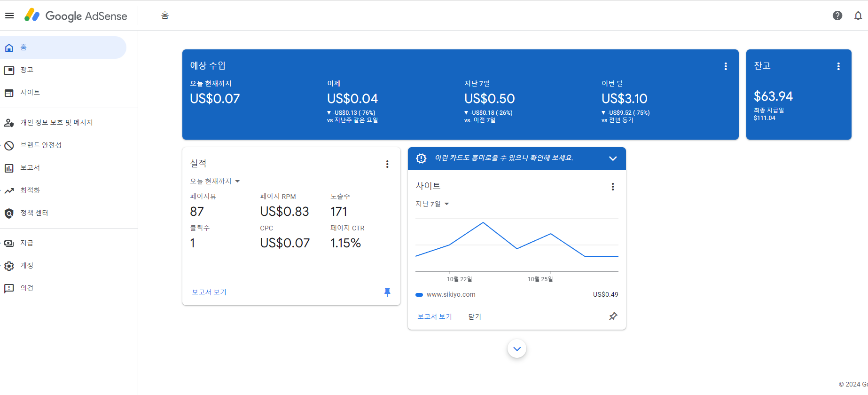Open the hamburger main menu
This screenshot has width=868, height=395.
pos(9,16)
